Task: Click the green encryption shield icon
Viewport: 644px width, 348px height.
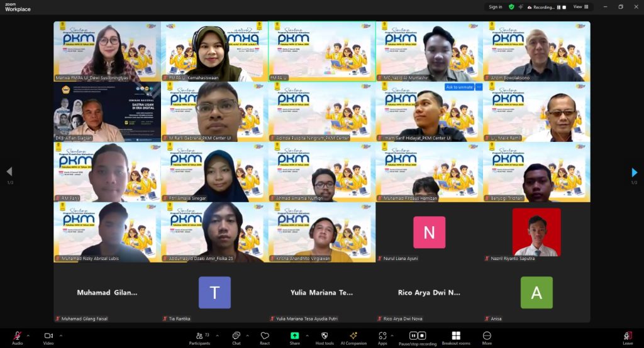Action: click(511, 7)
